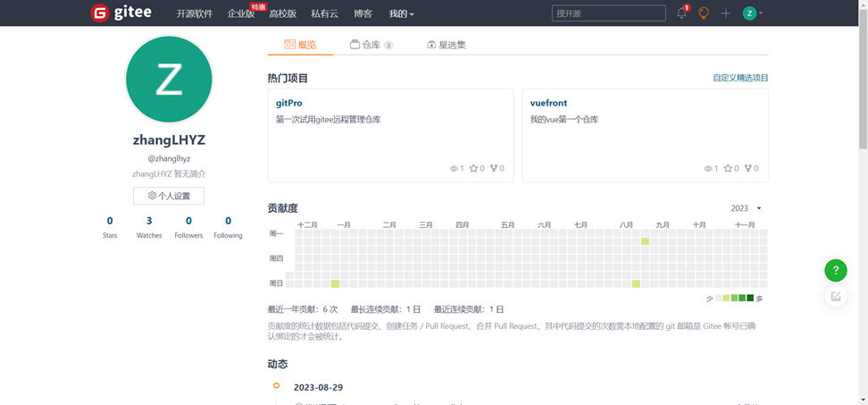Click vuefront fork icon
Viewport: 868px width, 405px height.
click(x=747, y=168)
